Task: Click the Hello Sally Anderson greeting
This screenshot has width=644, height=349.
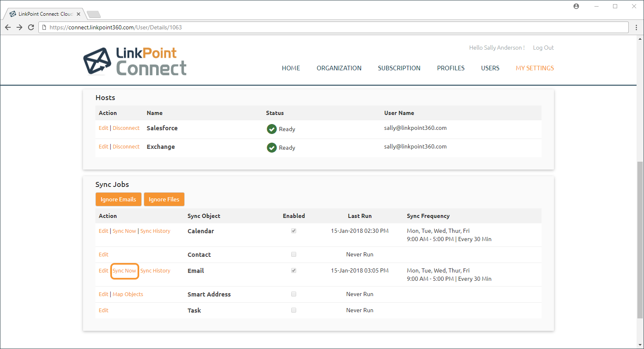Action: pyautogui.click(x=497, y=48)
